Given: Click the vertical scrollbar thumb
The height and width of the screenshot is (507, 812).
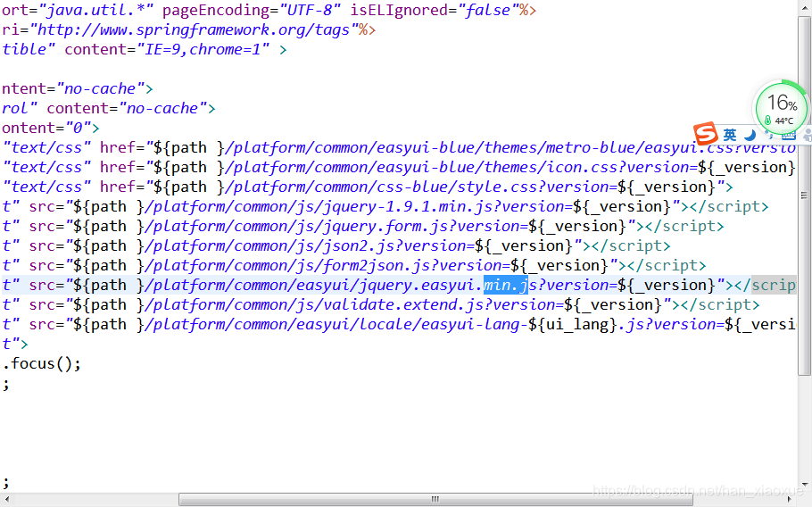Looking at the screenshot, I should coord(804,195).
